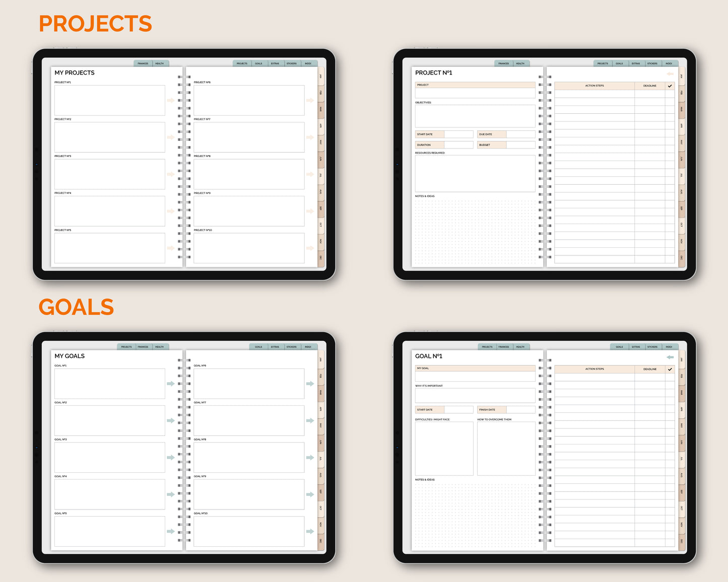Open the Health tab on My Projects page

pos(160,63)
